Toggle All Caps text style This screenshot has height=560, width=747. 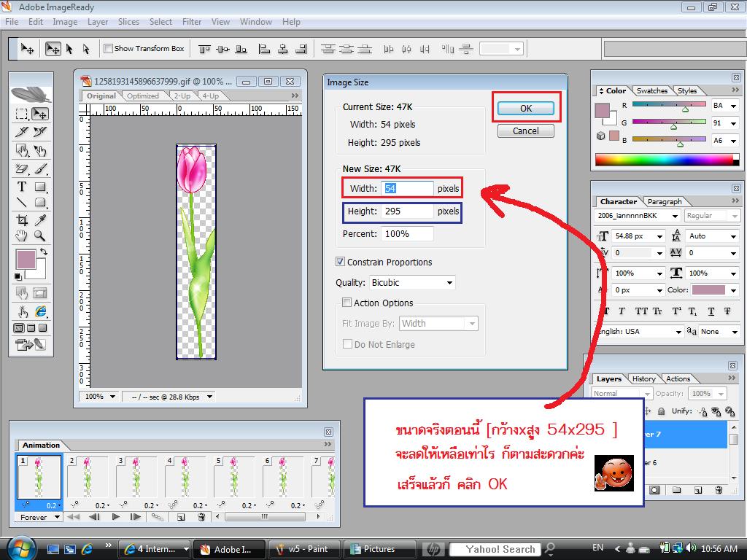[x=641, y=311]
